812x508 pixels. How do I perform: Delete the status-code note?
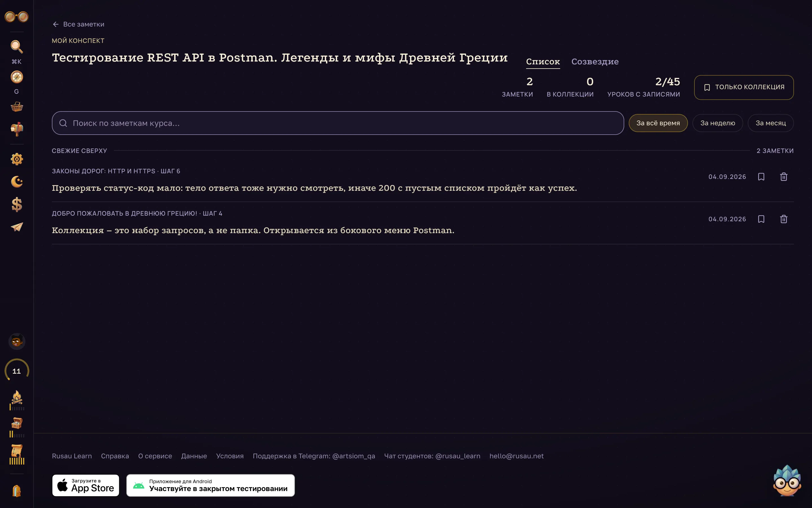pyautogui.click(x=784, y=177)
